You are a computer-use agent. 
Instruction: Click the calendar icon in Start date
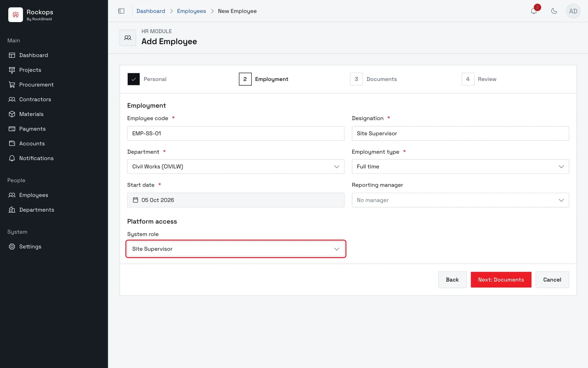(135, 200)
